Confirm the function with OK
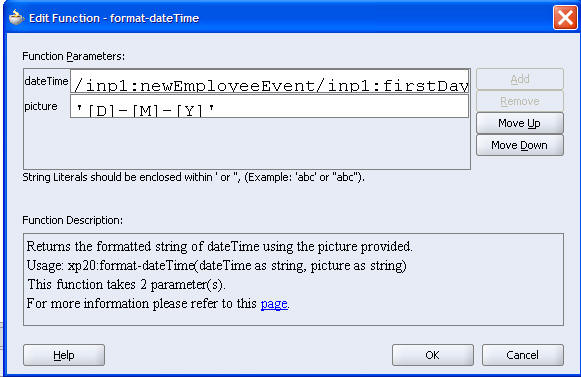The width and height of the screenshot is (581, 377). point(432,355)
